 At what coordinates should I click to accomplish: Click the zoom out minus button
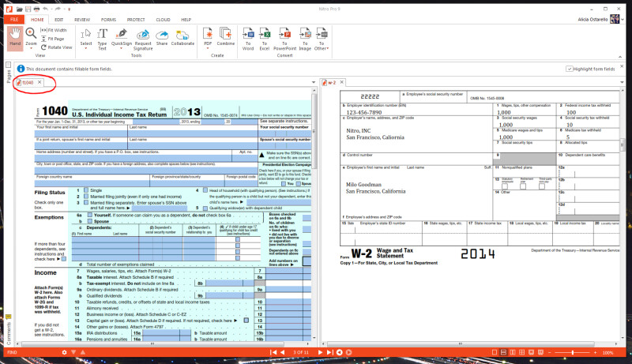point(550,352)
